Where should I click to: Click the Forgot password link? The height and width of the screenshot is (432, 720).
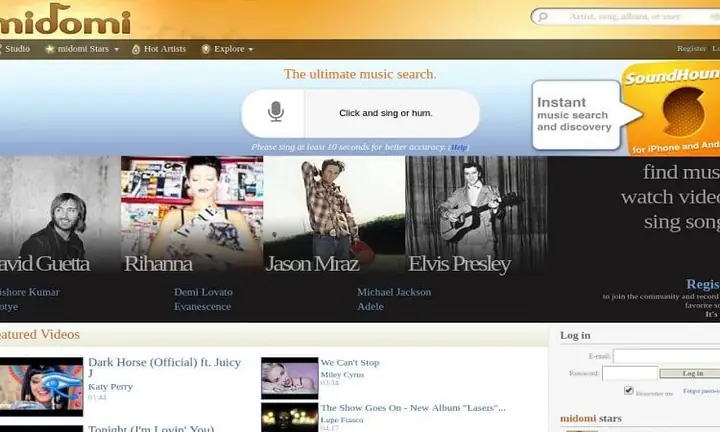701,391
